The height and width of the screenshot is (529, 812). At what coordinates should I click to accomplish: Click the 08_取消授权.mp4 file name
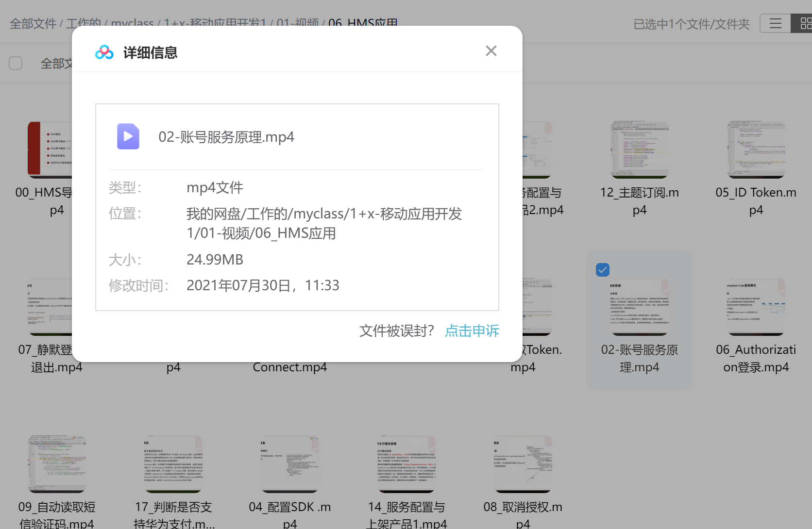click(x=523, y=515)
